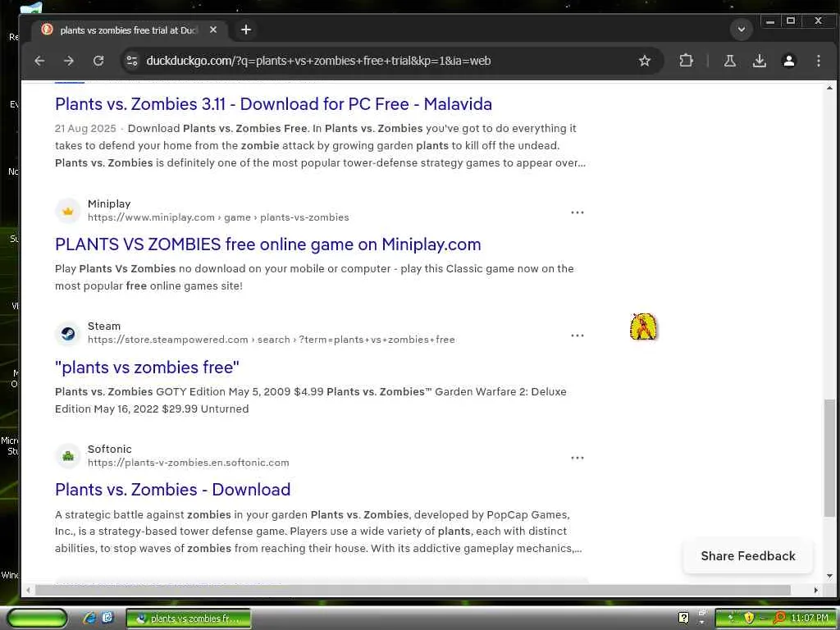Select the plants vs zombies taskbar button
The image size is (840, 630).
click(x=189, y=619)
